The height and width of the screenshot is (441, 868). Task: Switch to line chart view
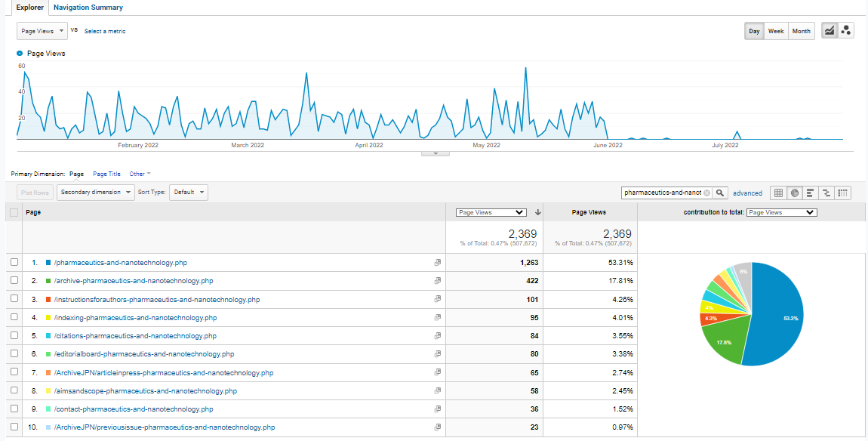830,31
